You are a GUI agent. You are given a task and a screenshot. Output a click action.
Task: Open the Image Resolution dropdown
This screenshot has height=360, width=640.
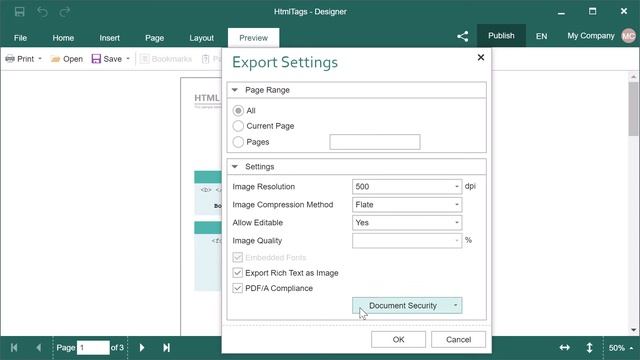coord(407,187)
